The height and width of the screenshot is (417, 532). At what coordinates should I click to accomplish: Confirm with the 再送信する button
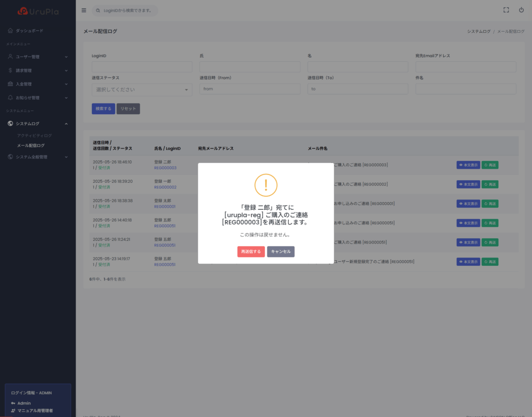point(251,251)
